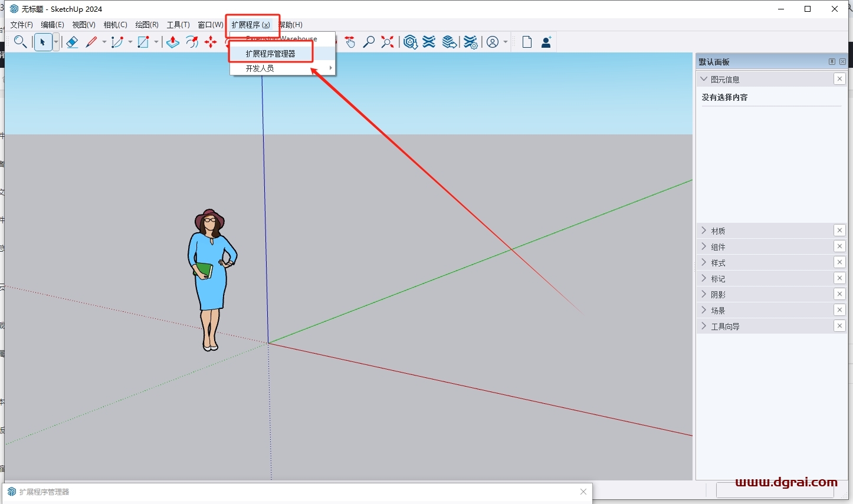Close the 材质 panel section
This screenshot has height=504, width=853.
click(x=839, y=230)
